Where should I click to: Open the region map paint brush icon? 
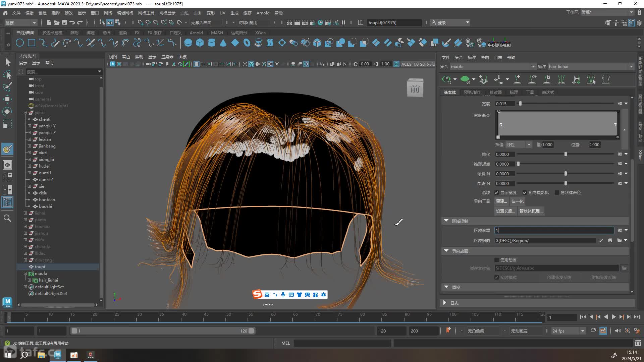point(601,240)
